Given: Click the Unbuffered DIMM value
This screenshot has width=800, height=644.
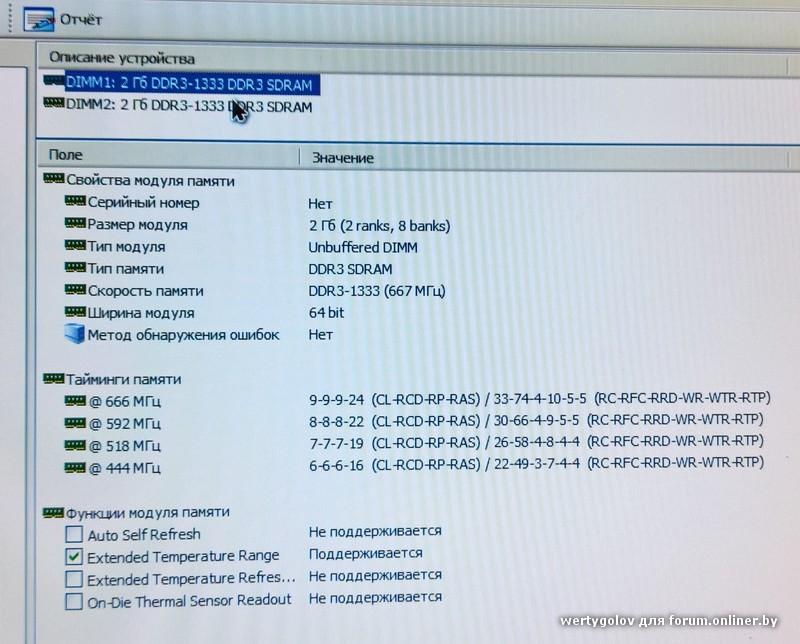Looking at the screenshot, I should (363, 247).
